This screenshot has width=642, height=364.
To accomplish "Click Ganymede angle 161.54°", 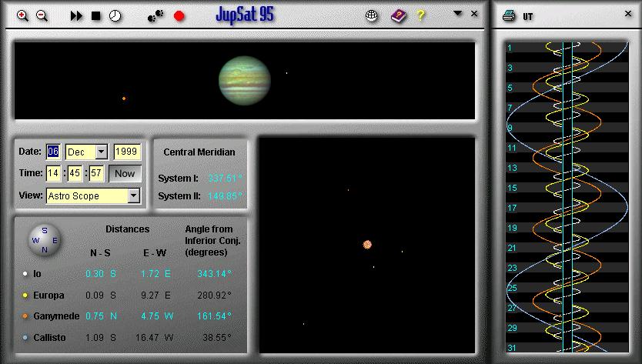I will coord(214,316).
